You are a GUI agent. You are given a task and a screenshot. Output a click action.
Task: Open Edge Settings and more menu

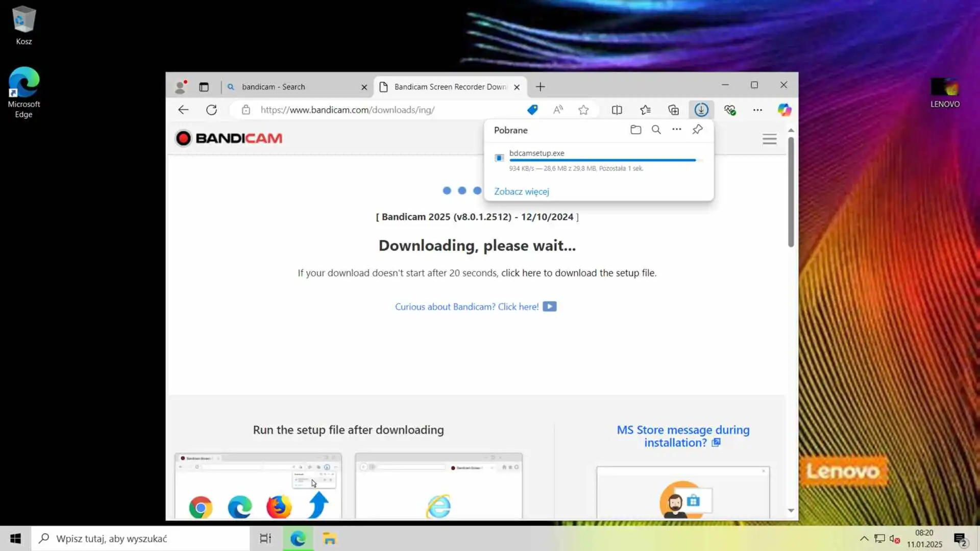pyautogui.click(x=757, y=110)
